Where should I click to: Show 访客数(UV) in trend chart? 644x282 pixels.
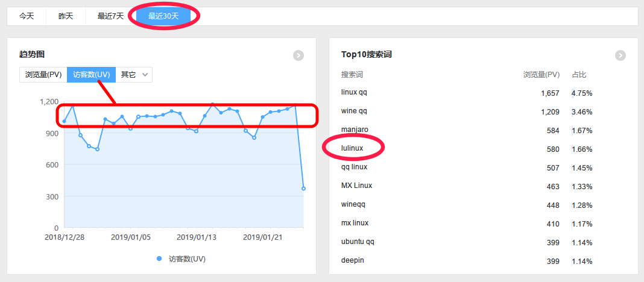pos(91,75)
